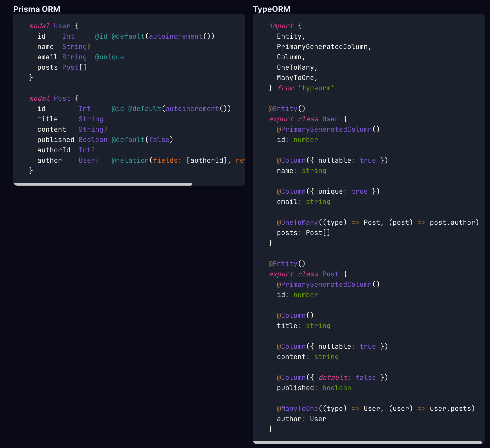
Task: Click 'PrimaryGeneratedColumn,' in import list
Action: tap(324, 47)
